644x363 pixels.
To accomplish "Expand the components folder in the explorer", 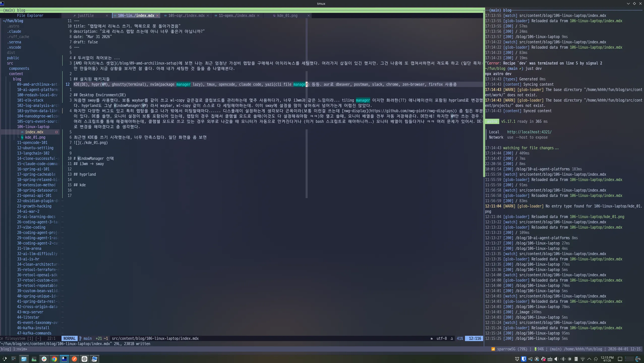I will [19, 69].
